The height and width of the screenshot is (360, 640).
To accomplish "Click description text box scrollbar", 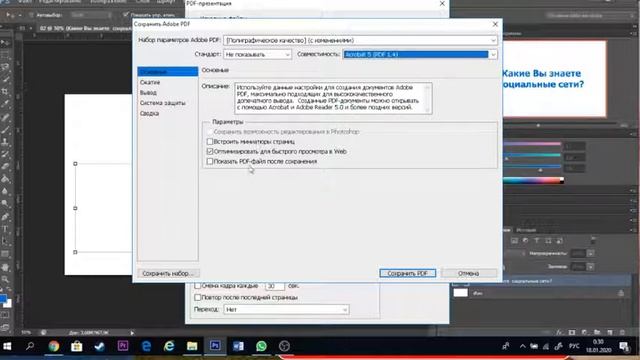I will (x=427, y=98).
